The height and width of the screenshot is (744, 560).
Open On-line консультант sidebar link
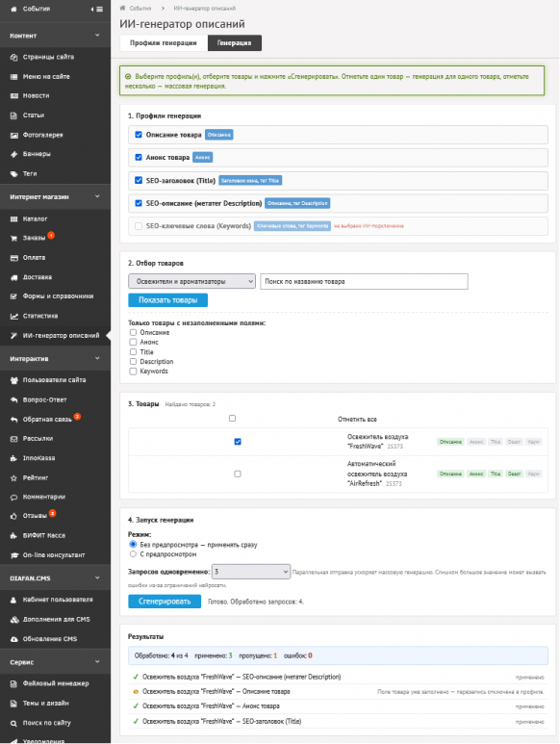point(55,555)
